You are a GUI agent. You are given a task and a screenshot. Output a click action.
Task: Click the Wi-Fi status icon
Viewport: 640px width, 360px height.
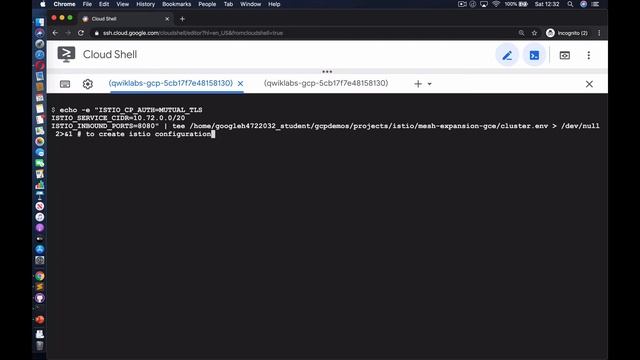tap(496, 4)
